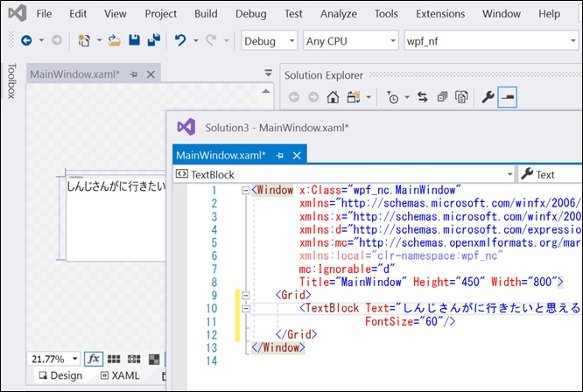This screenshot has height=392, width=583.
Task: Open the Analyze menu
Action: [x=339, y=14]
